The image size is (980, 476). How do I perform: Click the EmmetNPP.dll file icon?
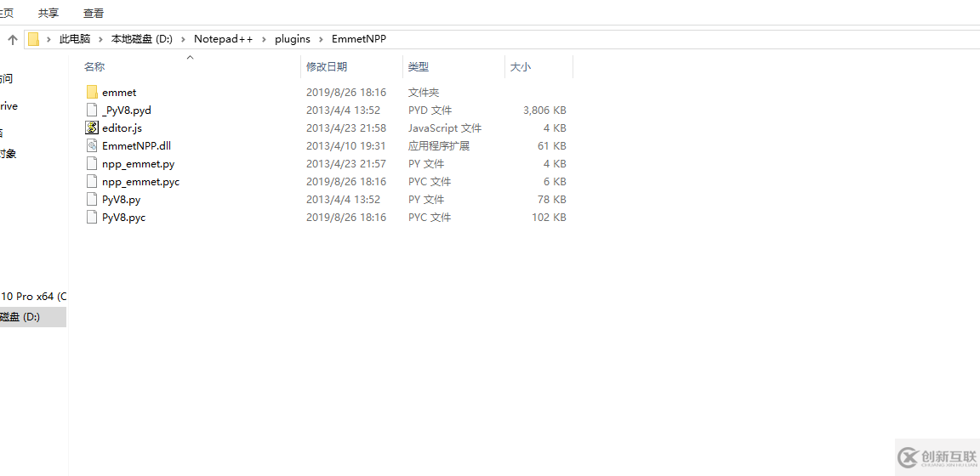click(x=92, y=145)
